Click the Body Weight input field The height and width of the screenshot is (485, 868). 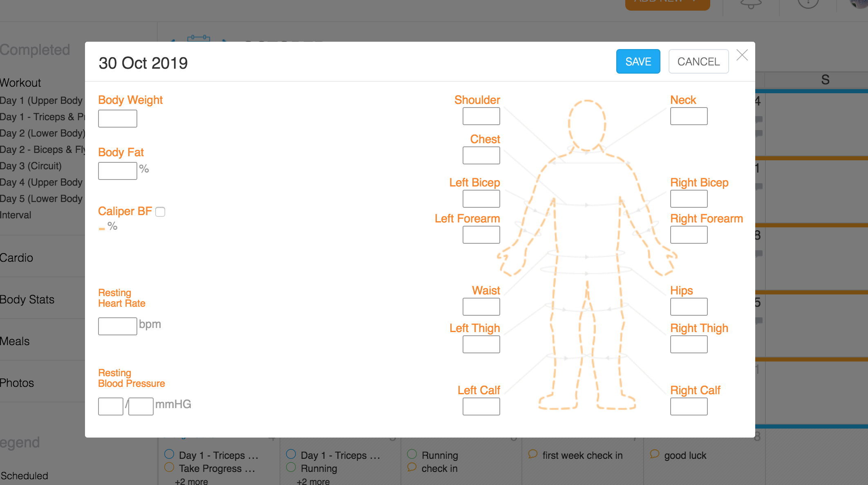[x=117, y=118]
